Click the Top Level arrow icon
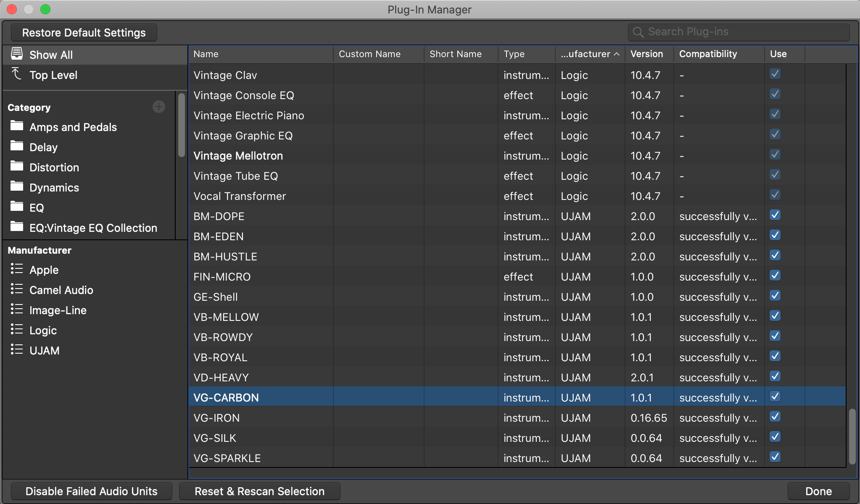 click(16, 74)
